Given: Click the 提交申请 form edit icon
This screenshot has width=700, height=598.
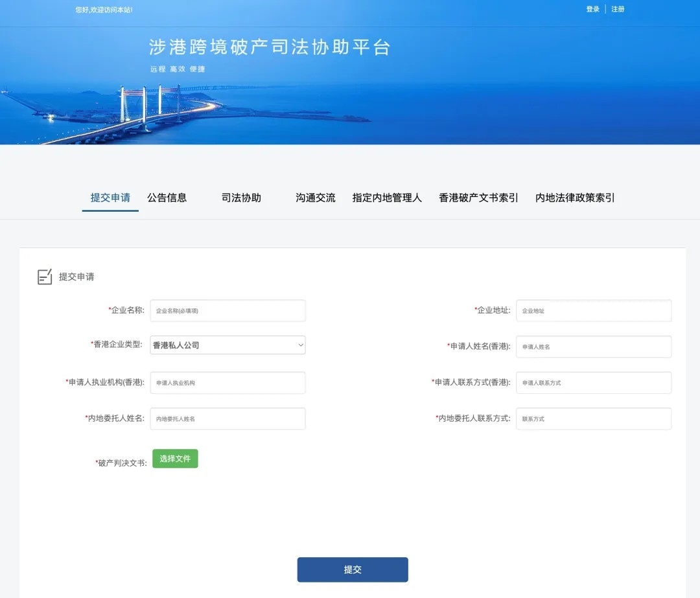Looking at the screenshot, I should pyautogui.click(x=45, y=277).
